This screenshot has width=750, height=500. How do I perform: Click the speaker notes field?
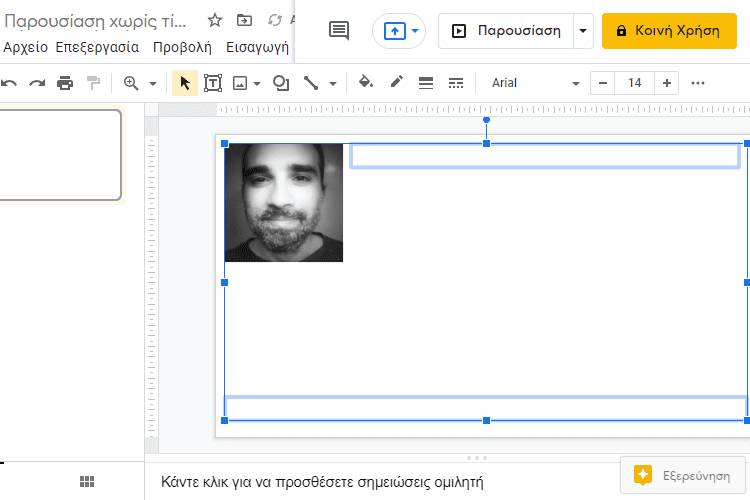point(322,481)
